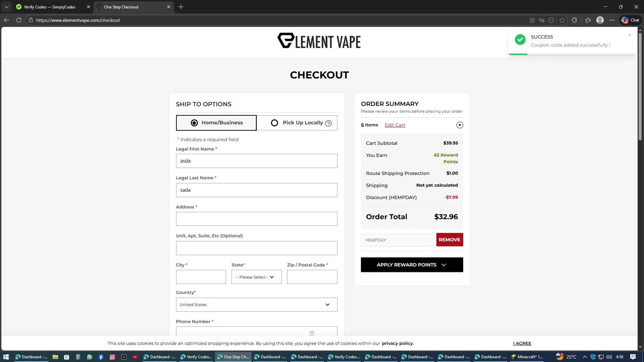Remove the HEMPDAY coupon code
Screen dimensions: 644x362
[x=450, y=240]
